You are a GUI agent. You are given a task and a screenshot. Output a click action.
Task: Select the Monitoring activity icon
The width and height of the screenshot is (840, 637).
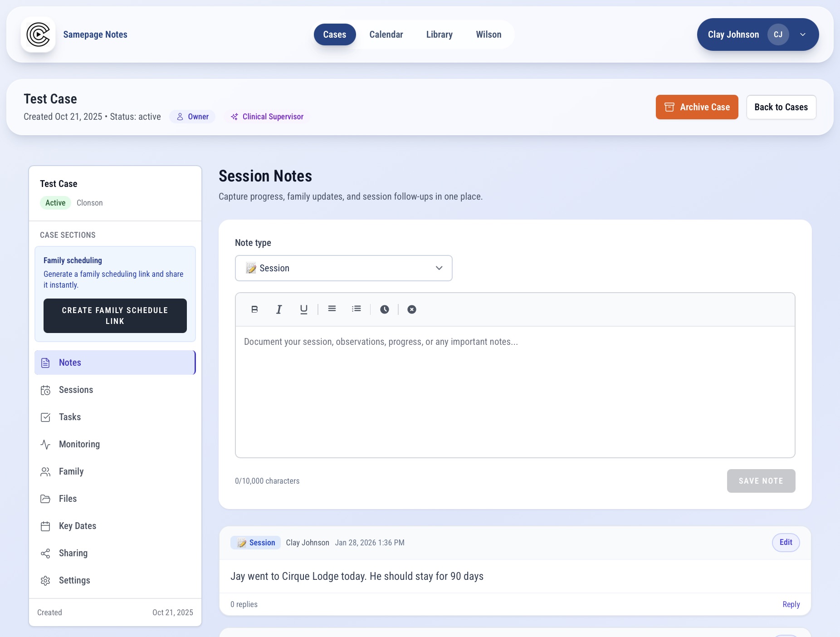tap(46, 444)
